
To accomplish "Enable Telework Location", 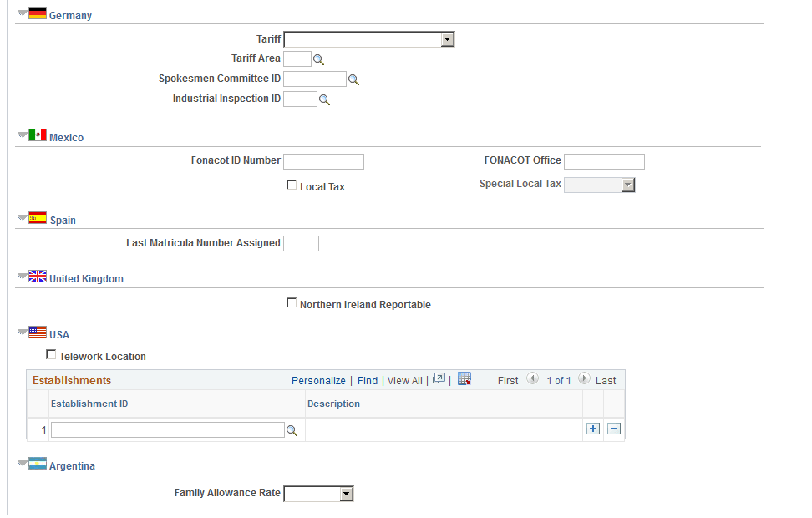I will click(51, 353).
